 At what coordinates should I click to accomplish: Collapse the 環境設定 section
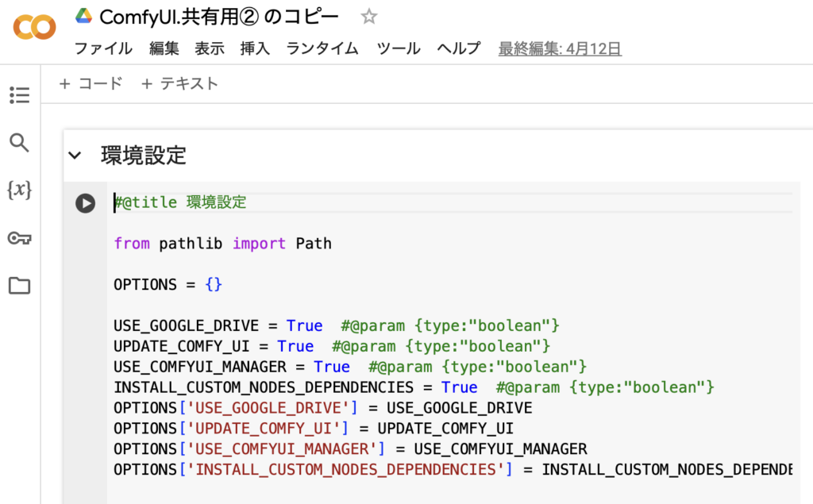pos(75,156)
